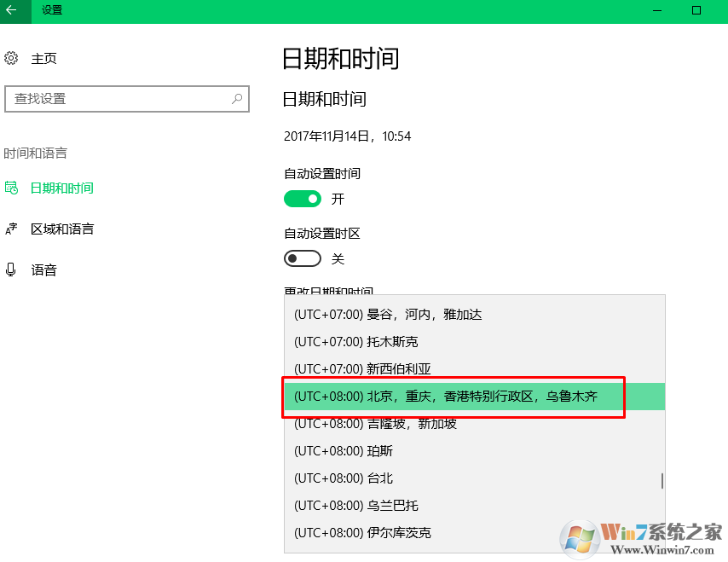Select (UTC+08:00) 乌兰巴托 time zone
The width and height of the screenshot is (728, 562).
[356, 506]
